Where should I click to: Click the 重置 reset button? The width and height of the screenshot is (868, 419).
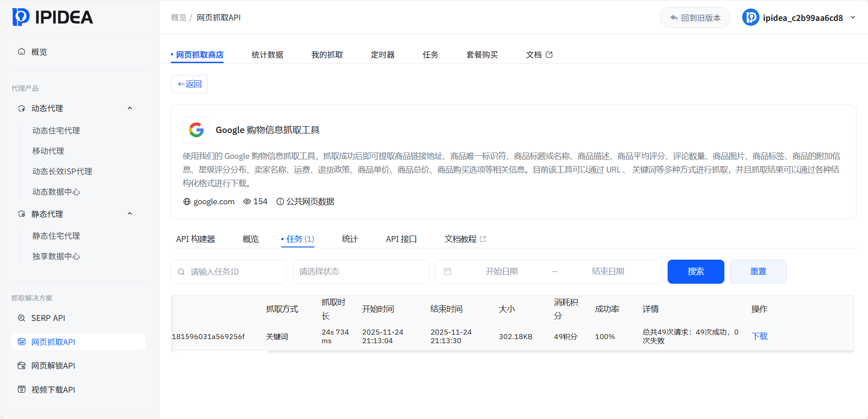758,271
